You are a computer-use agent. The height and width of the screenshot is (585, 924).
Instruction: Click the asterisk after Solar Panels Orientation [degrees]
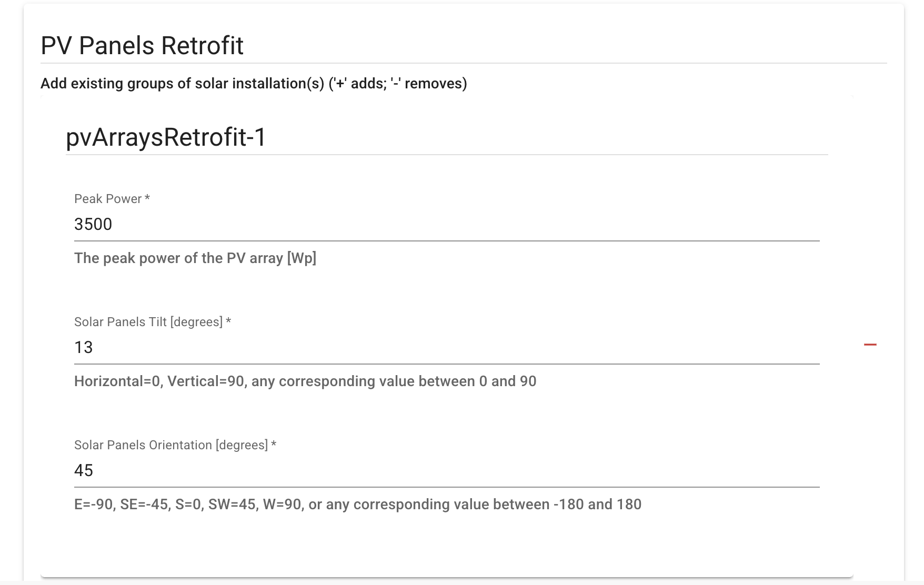pos(274,444)
